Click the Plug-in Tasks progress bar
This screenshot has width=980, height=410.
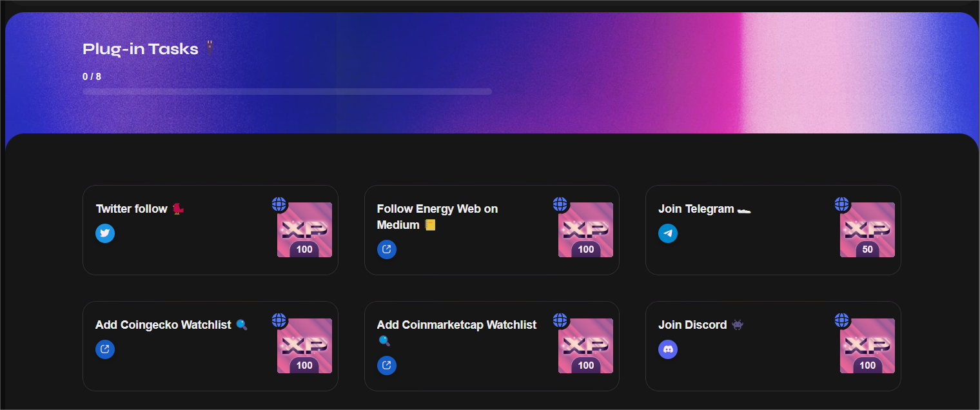[x=287, y=92]
